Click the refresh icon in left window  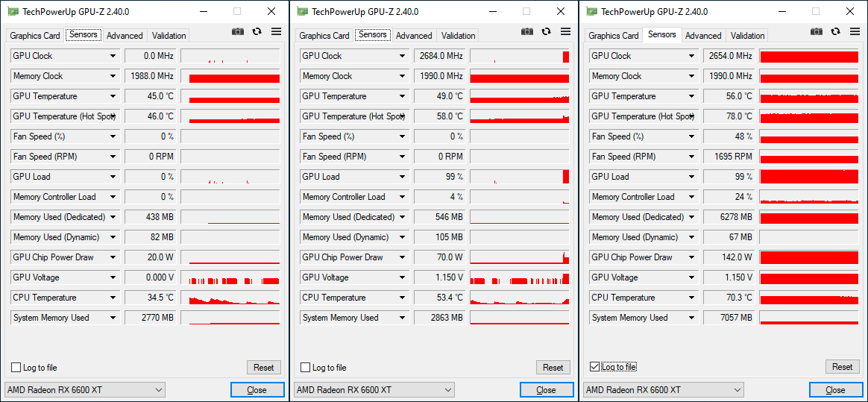point(257,31)
